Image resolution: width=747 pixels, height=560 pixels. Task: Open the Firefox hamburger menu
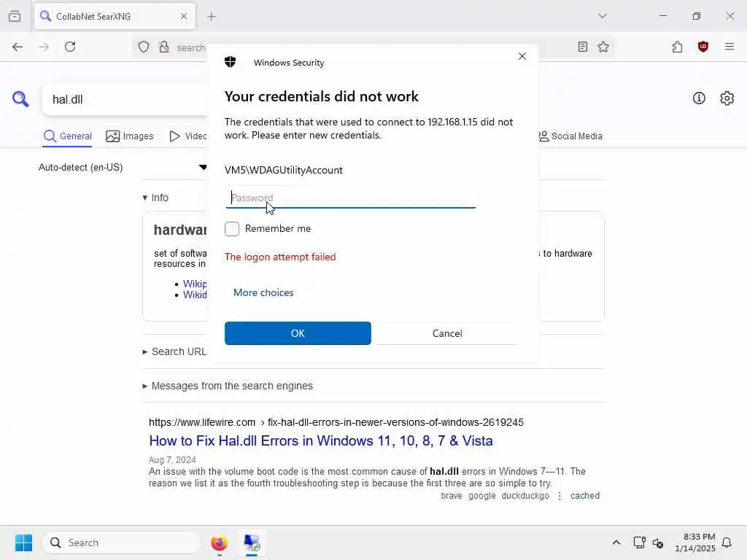pos(729,47)
